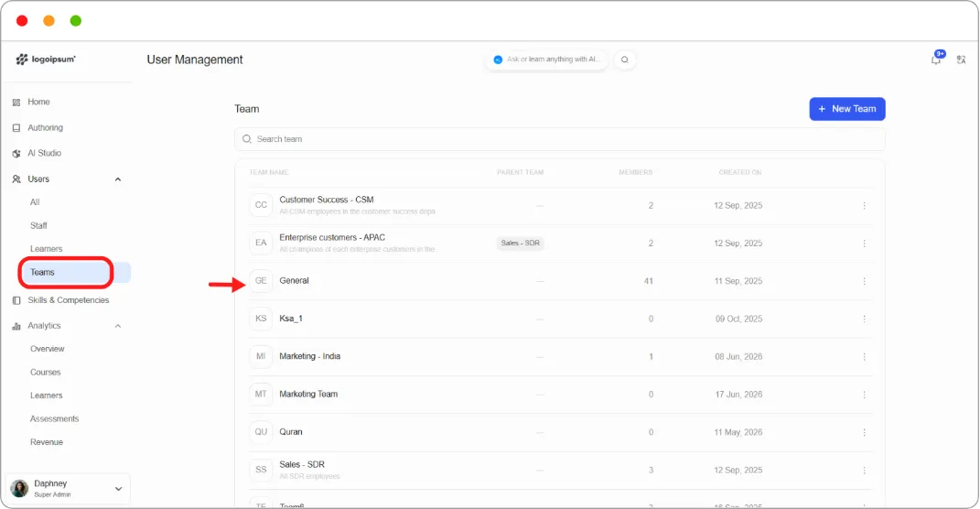Click date 11 May, 2026

[x=738, y=433]
